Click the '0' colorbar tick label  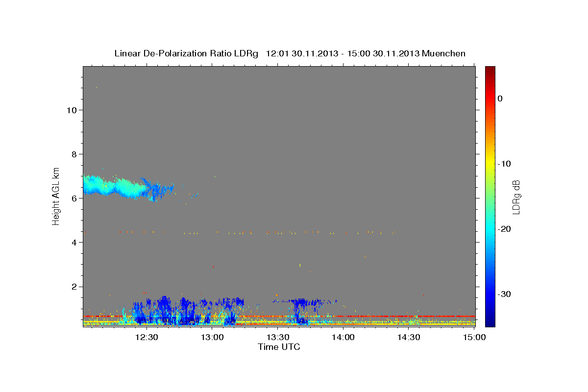click(x=500, y=98)
